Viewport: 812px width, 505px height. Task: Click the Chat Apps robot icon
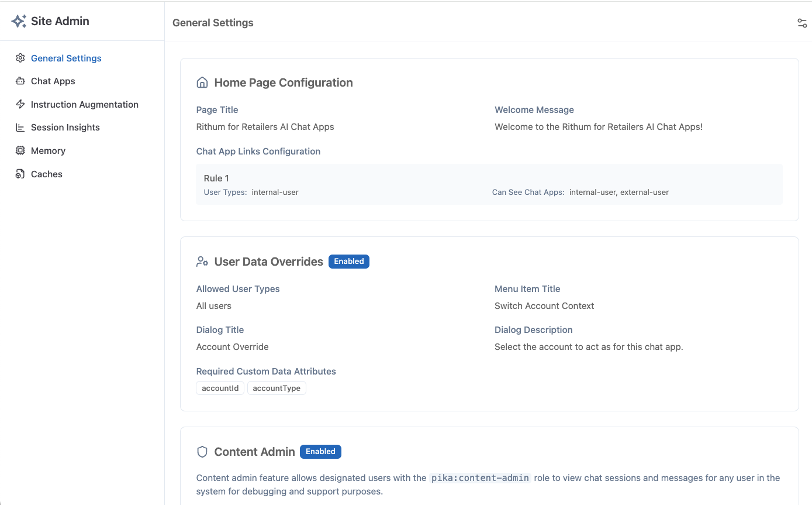pos(20,81)
